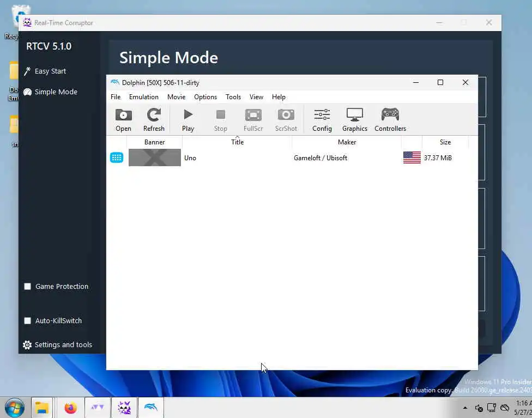Take a screenshot with the ScrShot icon
Viewport: 532px width, 418px height.
286,120
